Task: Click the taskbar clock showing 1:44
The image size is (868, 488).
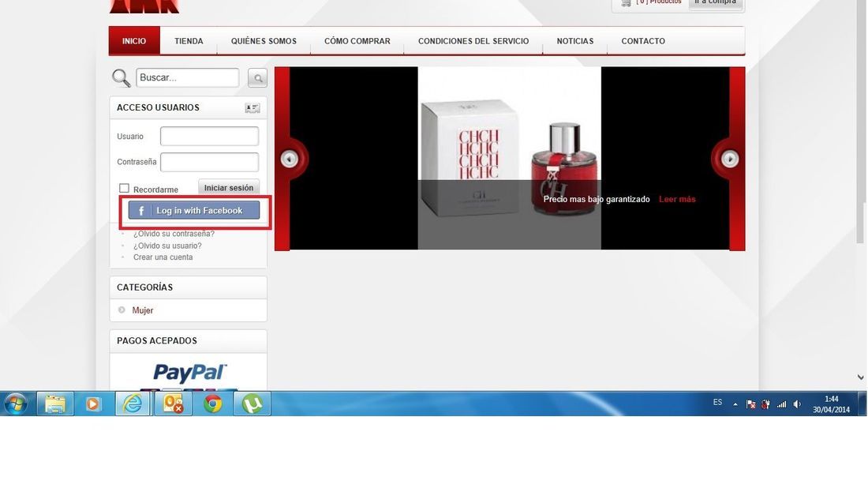Action: (831, 404)
